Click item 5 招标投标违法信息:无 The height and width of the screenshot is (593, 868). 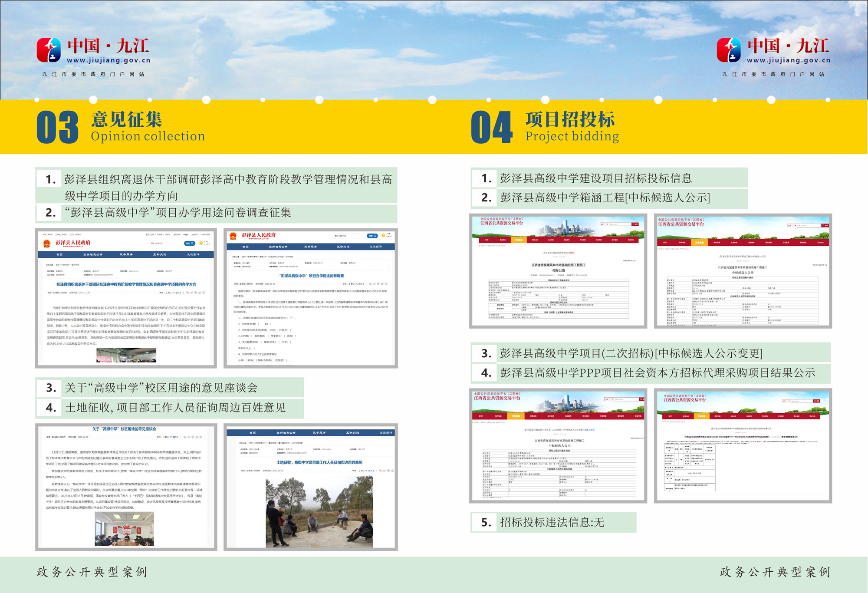552,522
